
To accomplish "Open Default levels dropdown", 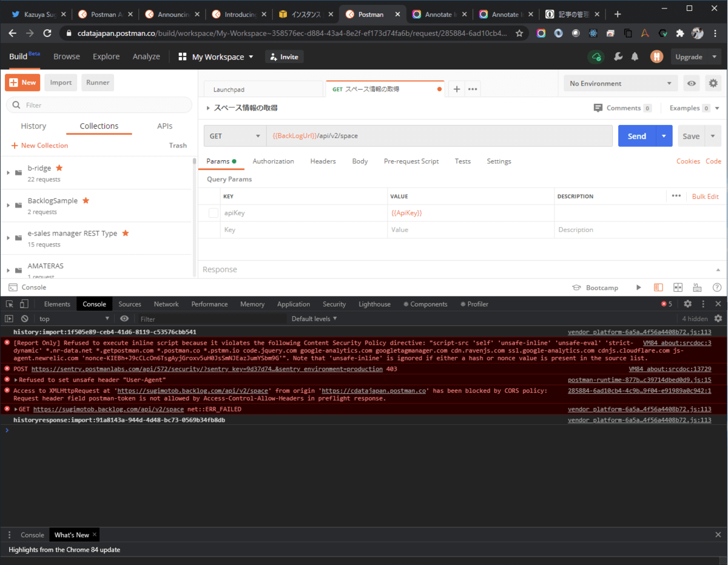I will click(314, 319).
